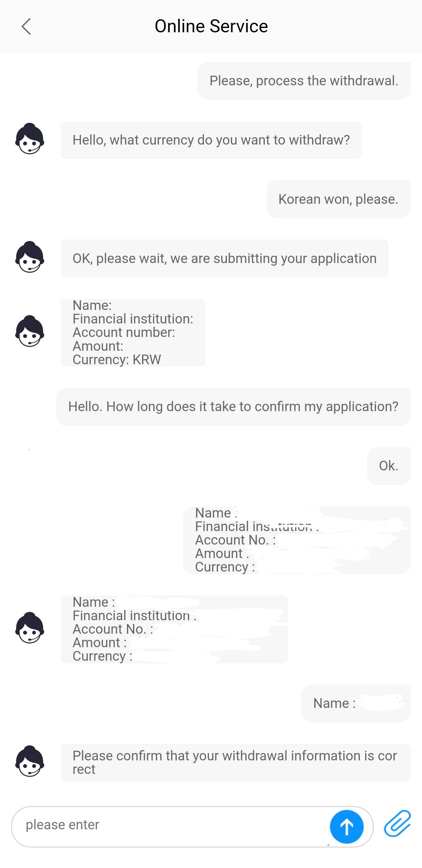Tap the agent avatar beside the "Please confirm" message
Image resolution: width=422 pixels, height=868 pixels.
point(30,761)
